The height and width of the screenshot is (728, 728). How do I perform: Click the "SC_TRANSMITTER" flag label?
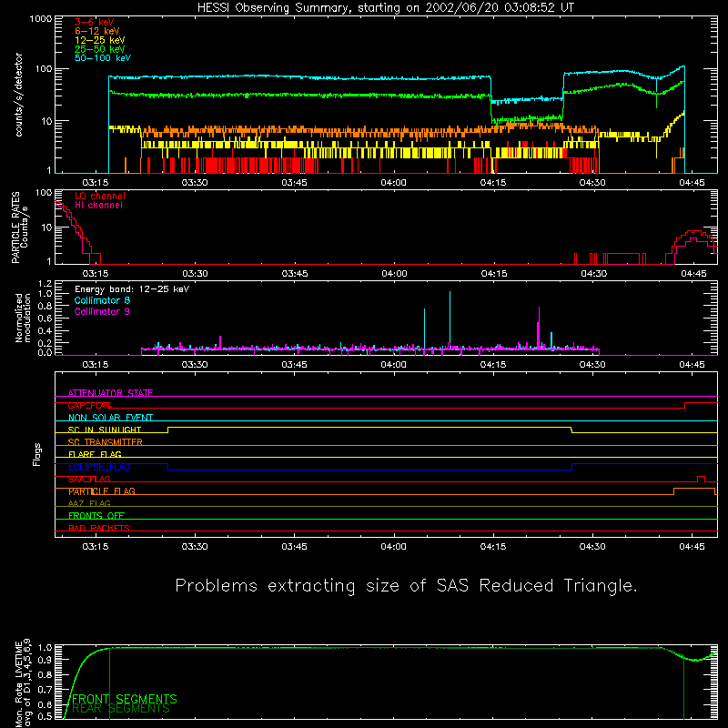[x=106, y=442]
